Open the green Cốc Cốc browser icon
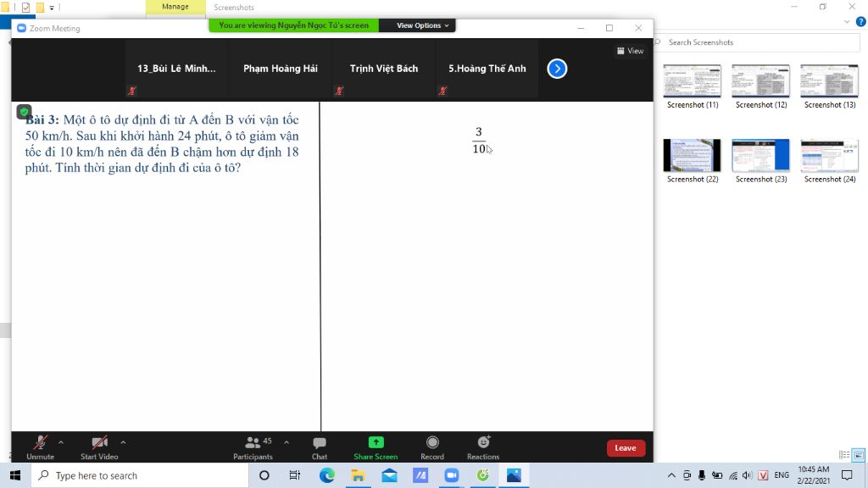 [482, 475]
